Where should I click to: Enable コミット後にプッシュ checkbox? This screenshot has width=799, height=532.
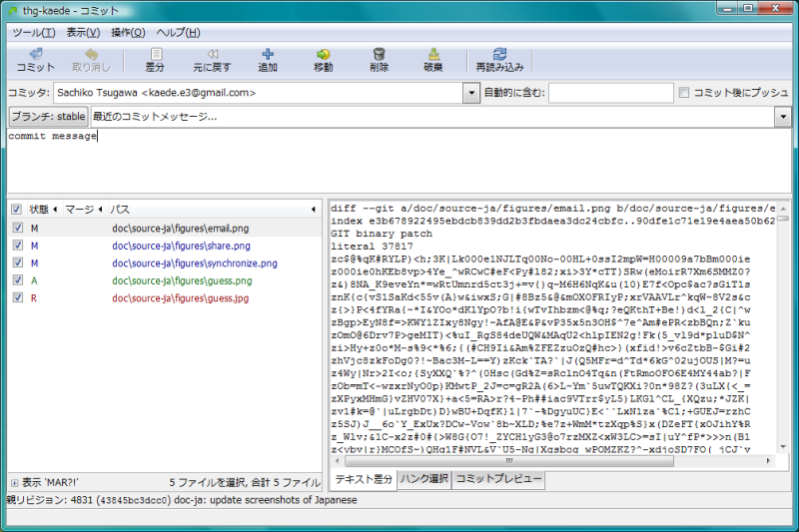point(684,93)
